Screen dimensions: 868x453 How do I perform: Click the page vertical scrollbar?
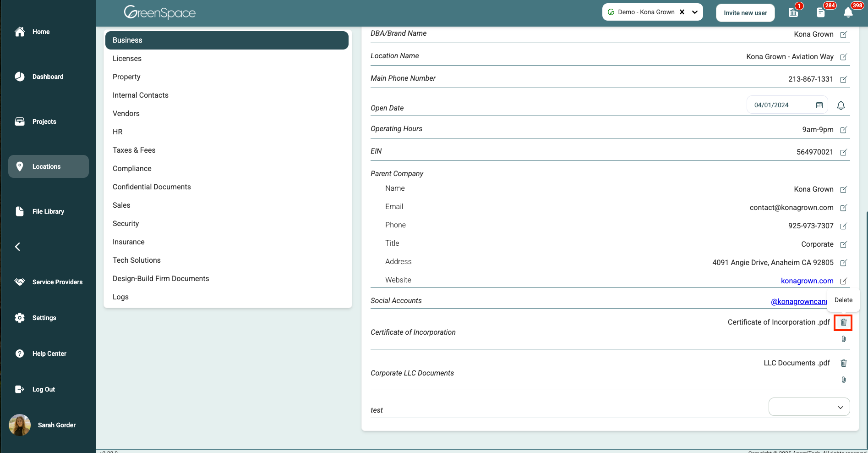pos(867,330)
